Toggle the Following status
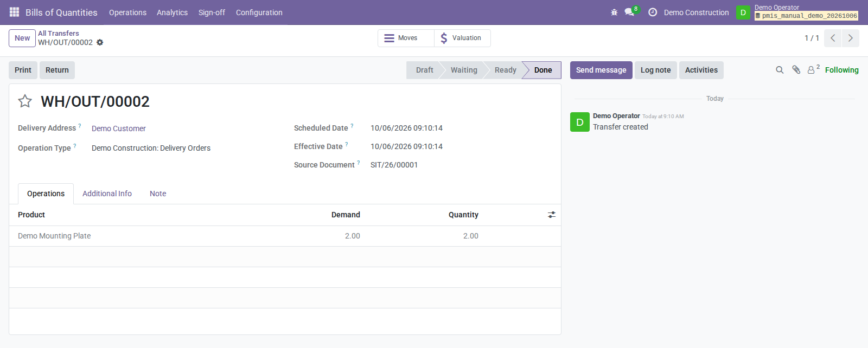Viewport: 868px width, 348px height. 841,70
